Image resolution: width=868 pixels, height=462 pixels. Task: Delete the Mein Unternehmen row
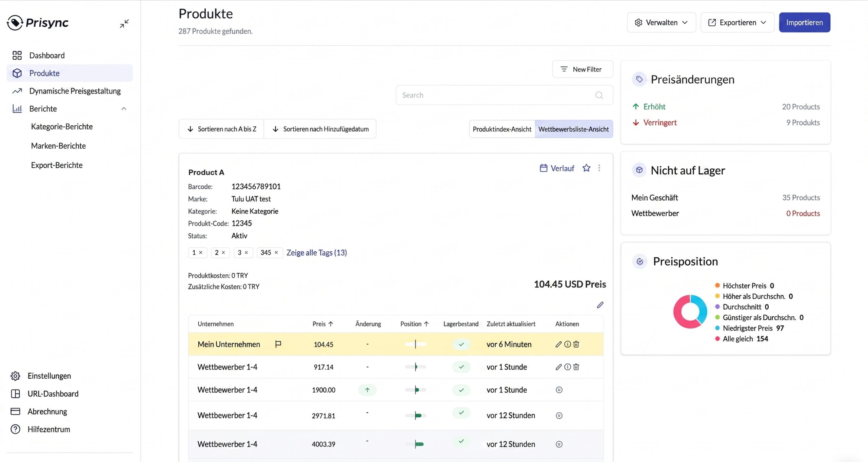point(576,344)
